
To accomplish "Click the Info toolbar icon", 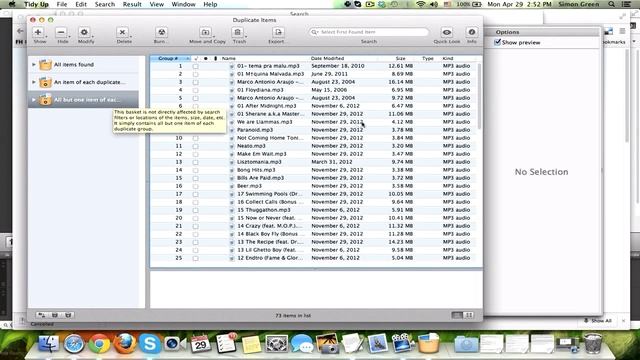I will [x=471, y=32].
